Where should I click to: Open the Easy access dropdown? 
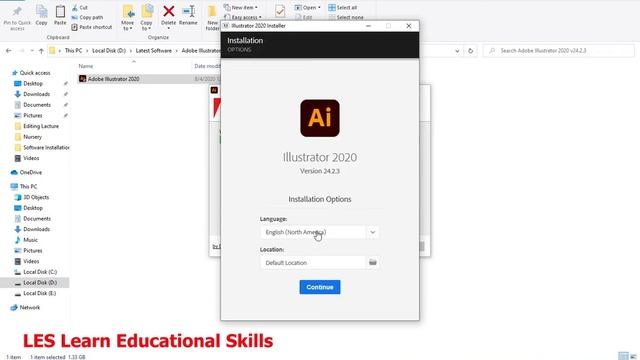coord(242,17)
